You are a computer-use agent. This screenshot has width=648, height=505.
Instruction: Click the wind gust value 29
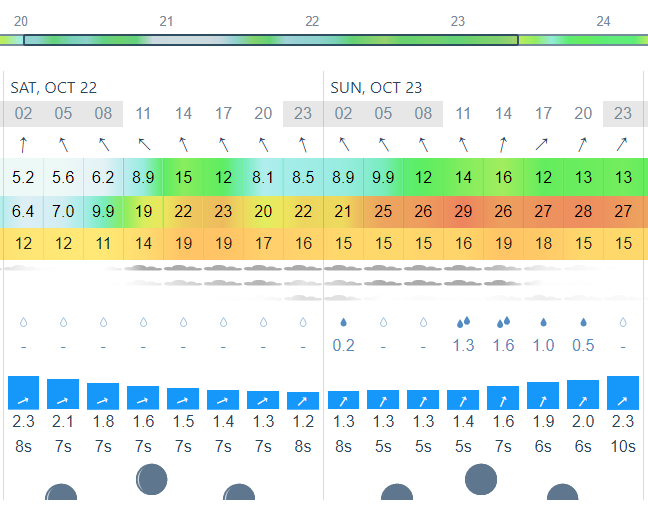click(x=463, y=212)
